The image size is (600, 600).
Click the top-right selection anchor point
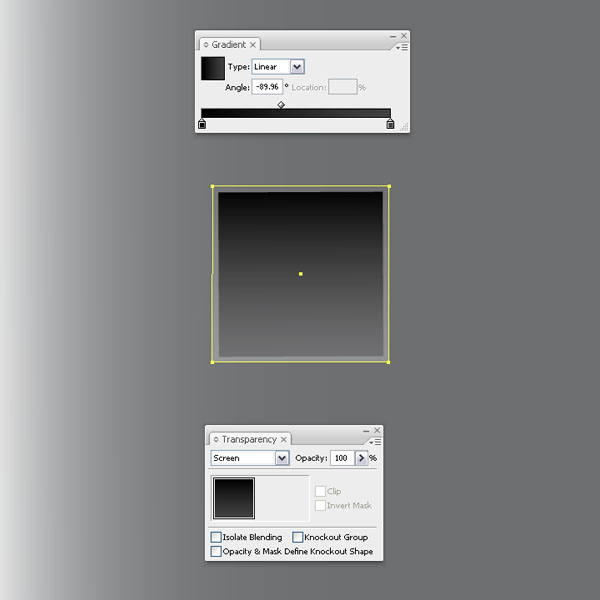point(389,186)
